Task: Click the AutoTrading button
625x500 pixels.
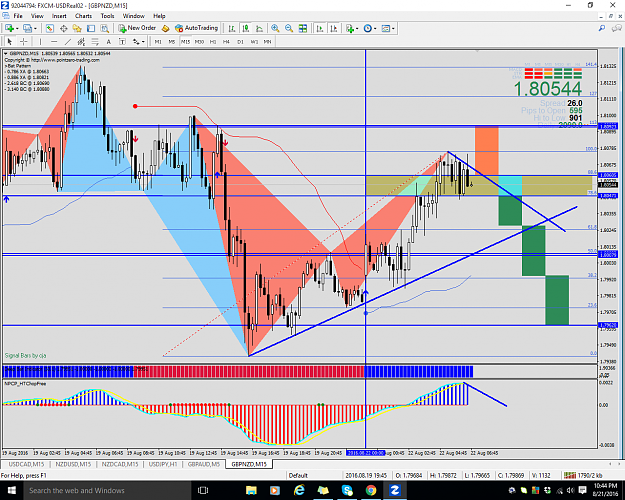Action: (x=197, y=28)
